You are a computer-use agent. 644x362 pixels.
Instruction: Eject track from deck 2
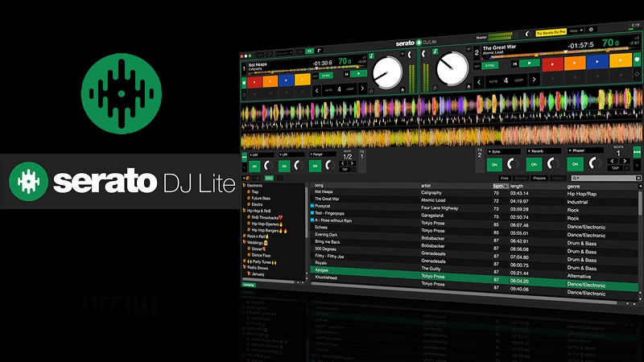click(x=469, y=86)
